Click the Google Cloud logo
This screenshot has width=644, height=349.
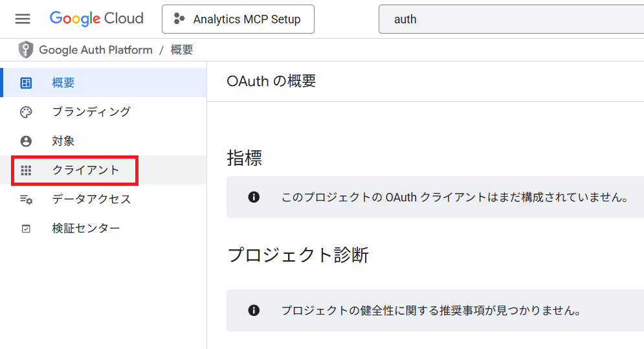click(96, 19)
